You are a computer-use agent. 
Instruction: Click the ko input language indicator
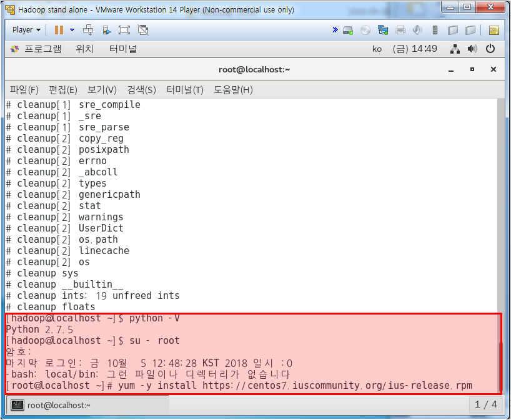pos(377,49)
